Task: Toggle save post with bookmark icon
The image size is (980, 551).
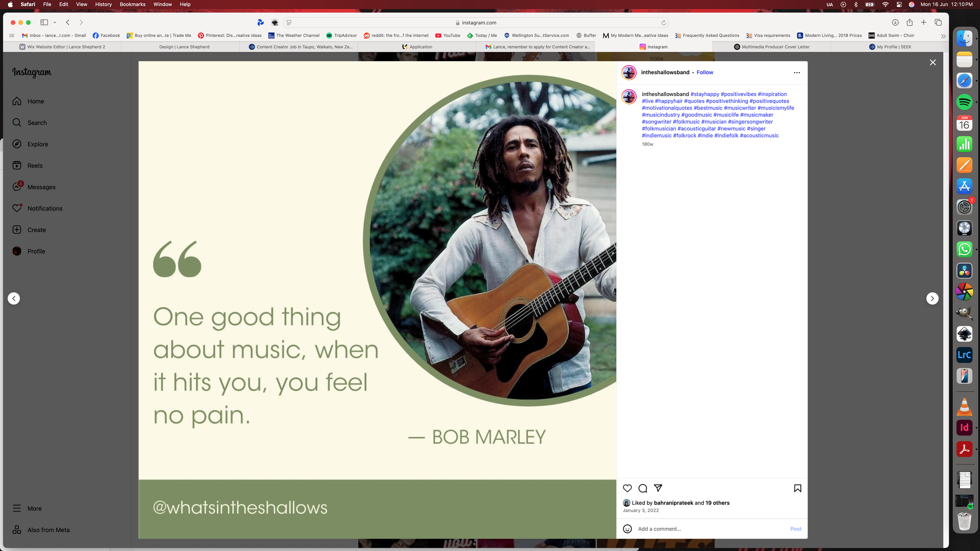Action: point(797,488)
